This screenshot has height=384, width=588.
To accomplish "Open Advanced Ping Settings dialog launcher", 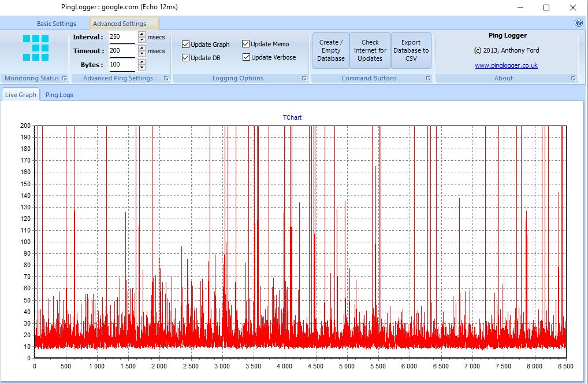I will [x=166, y=79].
